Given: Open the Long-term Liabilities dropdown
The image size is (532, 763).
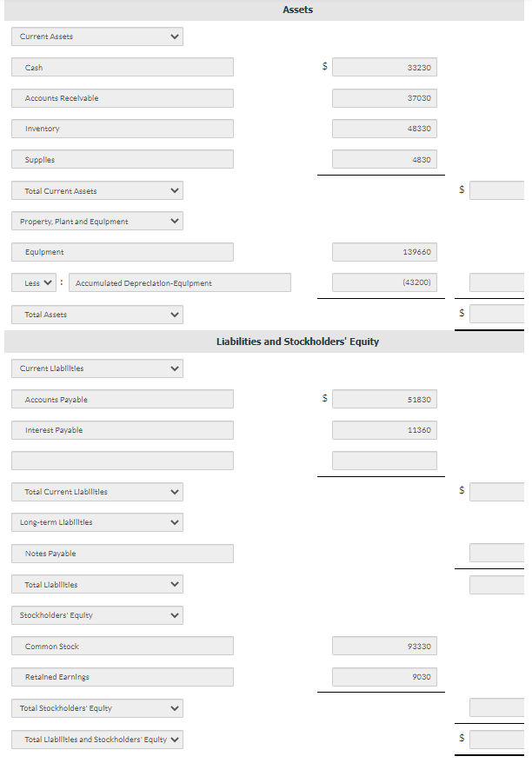Looking at the screenshot, I should coord(96,522).
